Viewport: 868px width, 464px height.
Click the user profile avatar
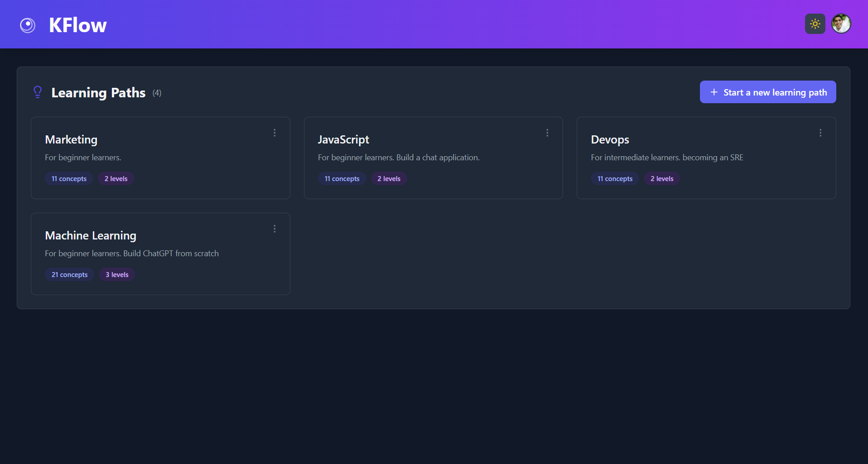(x=841, y=24)
